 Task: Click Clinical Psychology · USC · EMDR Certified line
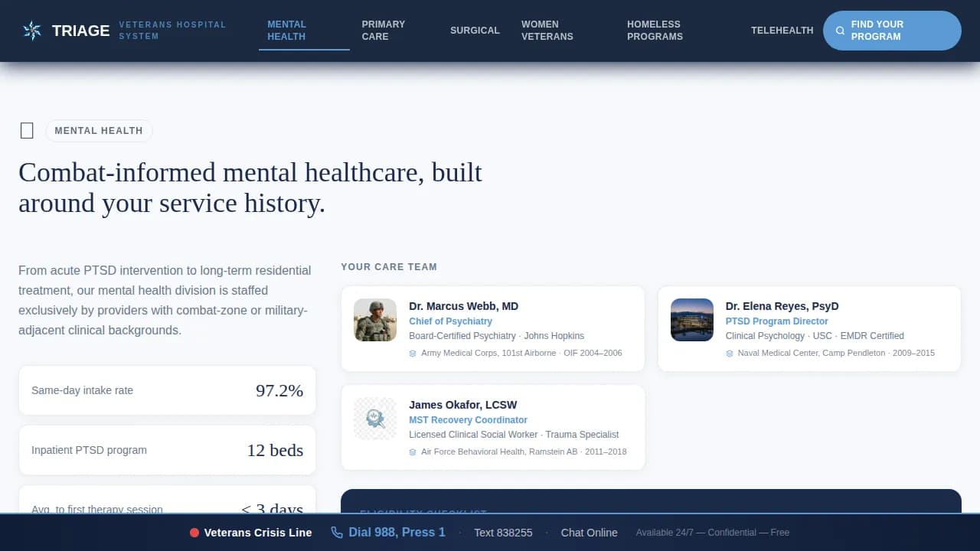(815, 336)
